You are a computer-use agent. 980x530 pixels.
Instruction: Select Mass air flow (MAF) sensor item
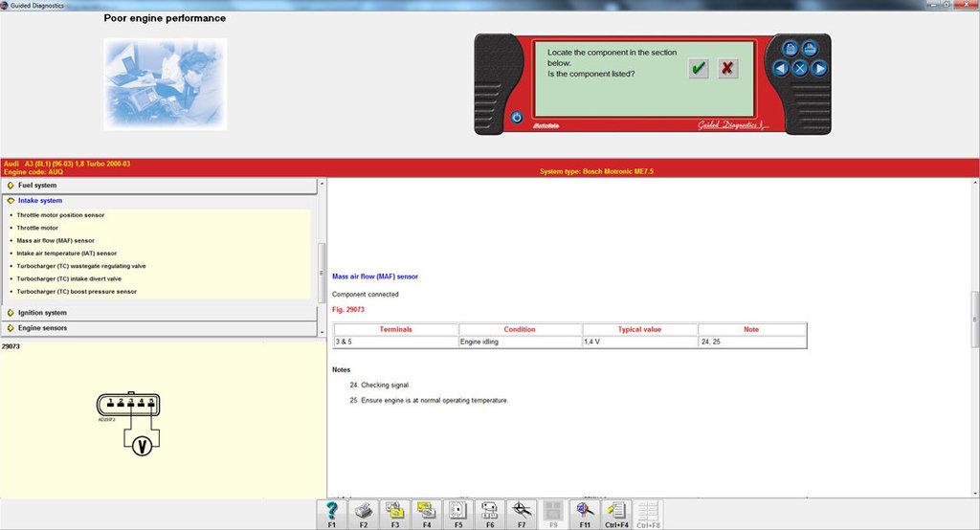coord(56,241)
